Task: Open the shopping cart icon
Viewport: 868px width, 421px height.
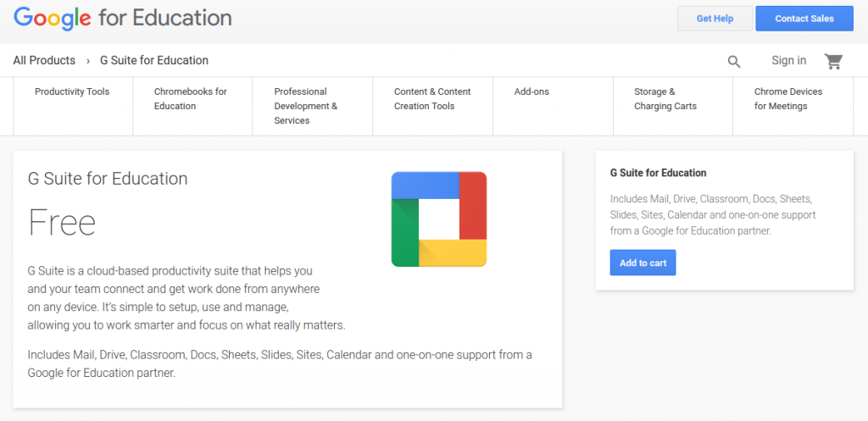Action: tap(833, 61)
